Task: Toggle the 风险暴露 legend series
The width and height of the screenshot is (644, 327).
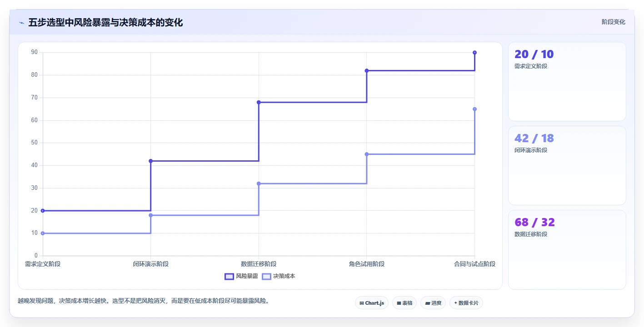Action: pyautogui.click(x=241, y=276)
